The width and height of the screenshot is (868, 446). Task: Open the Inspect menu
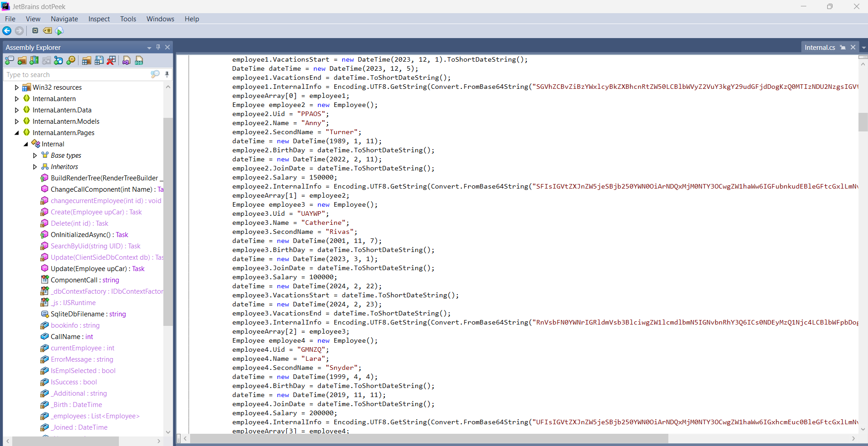point(99,19)
